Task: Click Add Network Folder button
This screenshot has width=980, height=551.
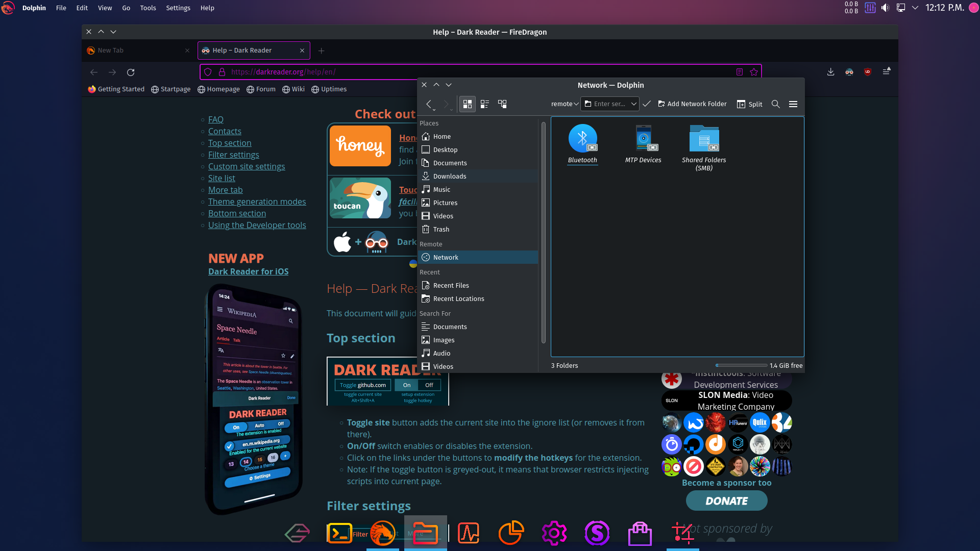Action: pos(692,104)
